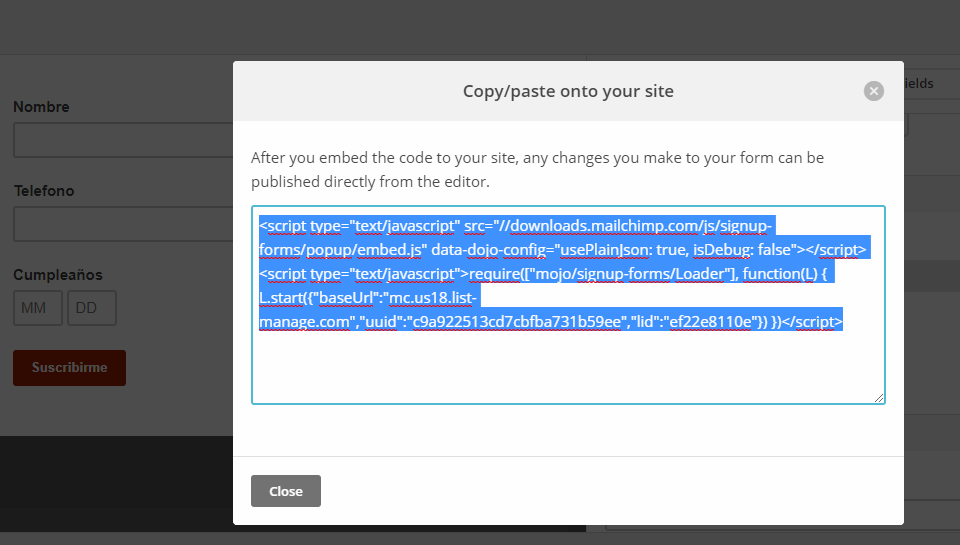This screenshot has width=960, height=545.
Task: Click the Nombre field label
Action: pos(42,107)
